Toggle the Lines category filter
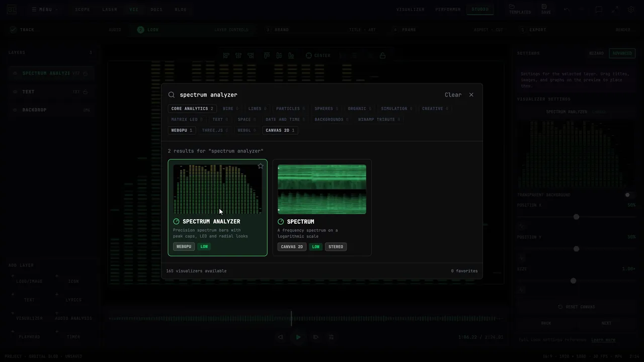The image size is (644, 362). click(257, 109)
